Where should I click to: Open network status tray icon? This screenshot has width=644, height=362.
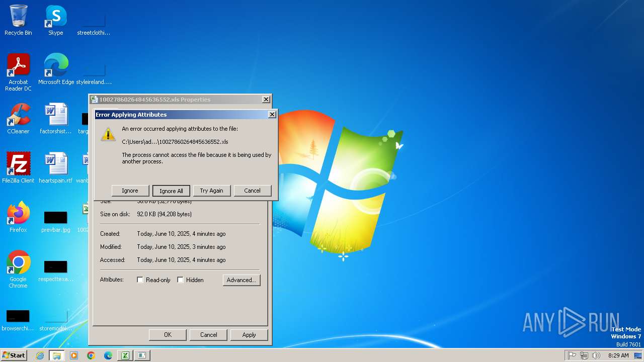point(584,355)
